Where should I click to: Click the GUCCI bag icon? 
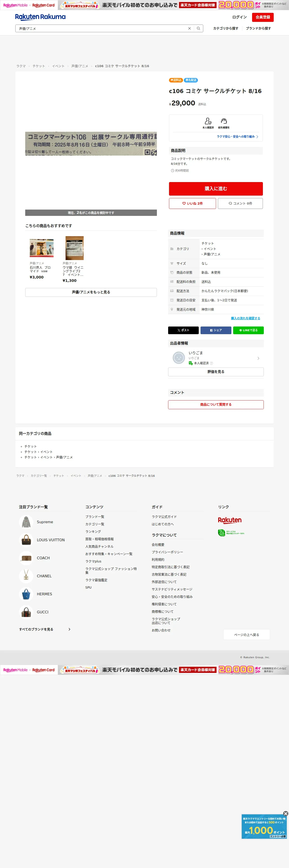tap(26, 612)
